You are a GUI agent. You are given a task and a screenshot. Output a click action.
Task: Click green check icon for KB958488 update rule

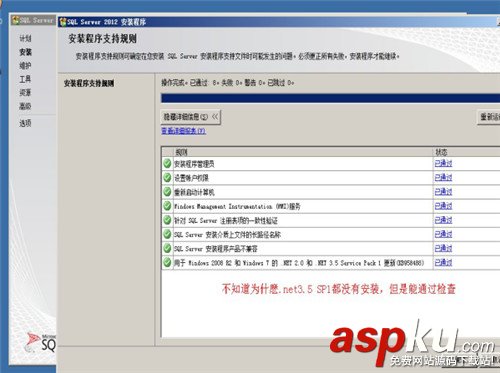(x=167, y=263)
